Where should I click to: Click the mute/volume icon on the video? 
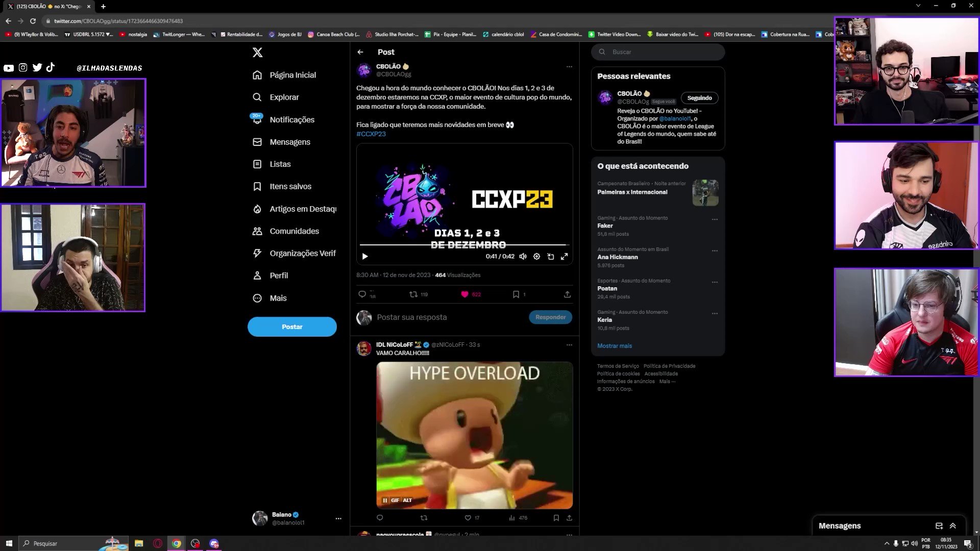click(524, 256)
